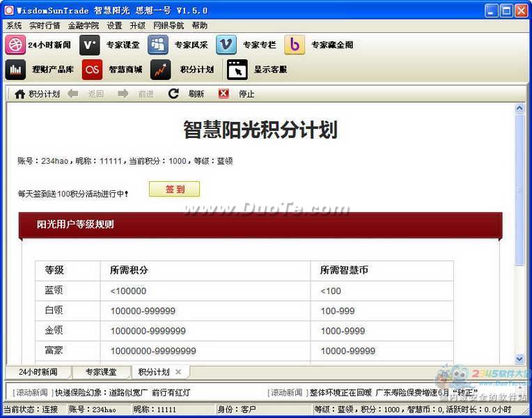Screen dimensions: 532x418
Task: Select the 专家专栏 icon
Action: (x=226, y=45)
